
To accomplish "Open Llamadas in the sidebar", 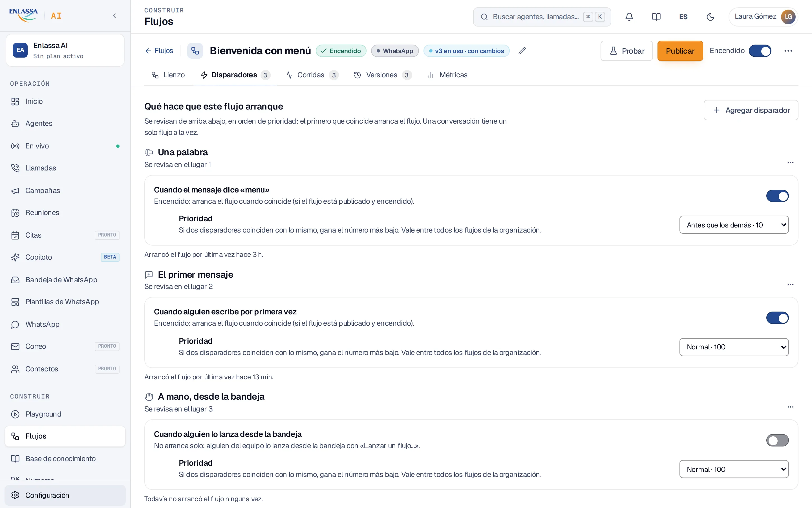I will 65,168.
